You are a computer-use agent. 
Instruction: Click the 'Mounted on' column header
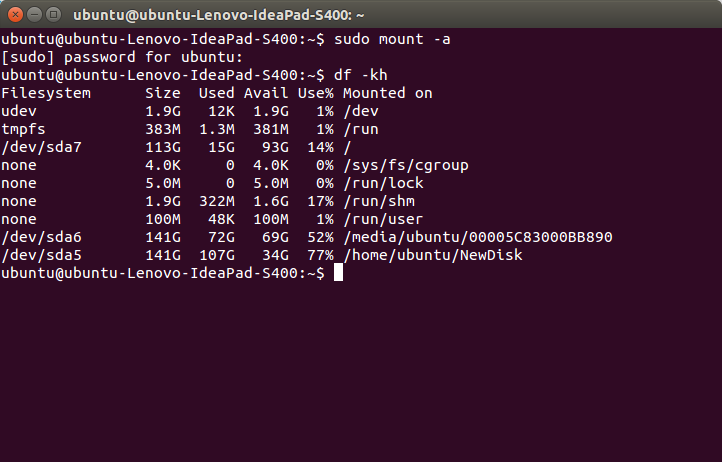(388, 93)
